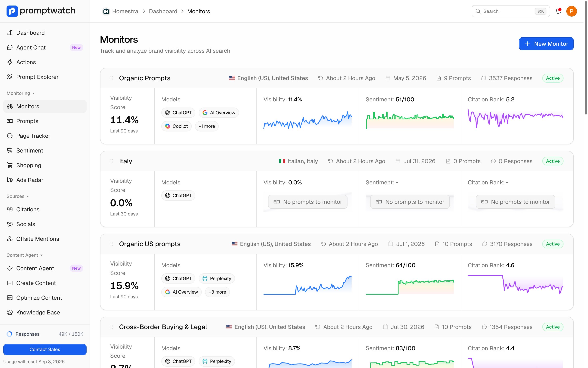
Task: Click the Search input field
Action: pyautogui.click(x=510, y=11)
